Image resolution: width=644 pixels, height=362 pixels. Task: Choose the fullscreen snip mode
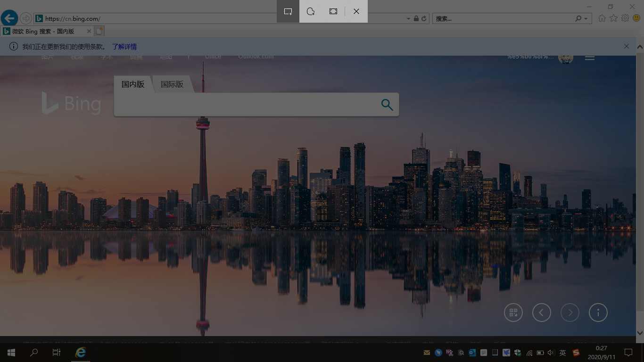333,11
